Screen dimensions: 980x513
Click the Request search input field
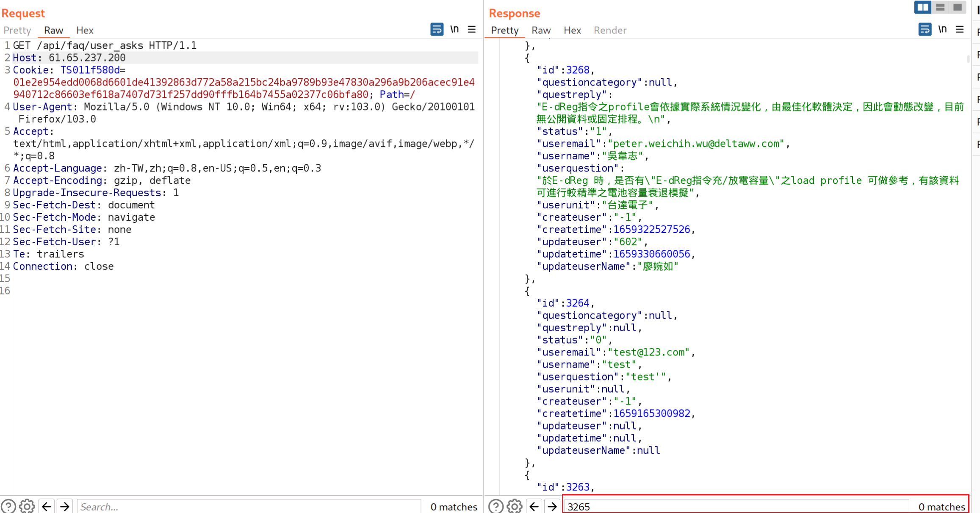[249, 507]
